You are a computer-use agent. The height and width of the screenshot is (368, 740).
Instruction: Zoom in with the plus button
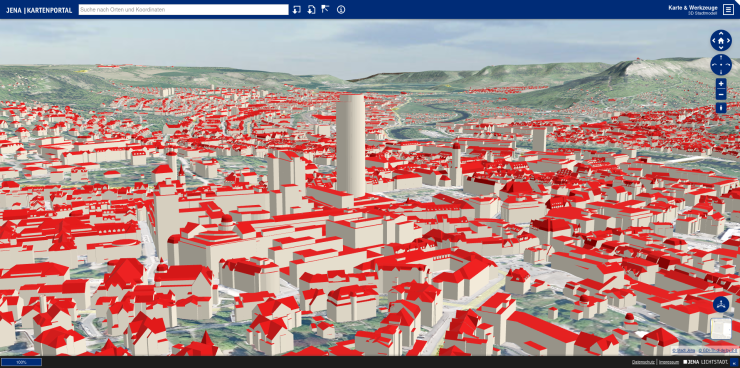(x=721, y=84)
